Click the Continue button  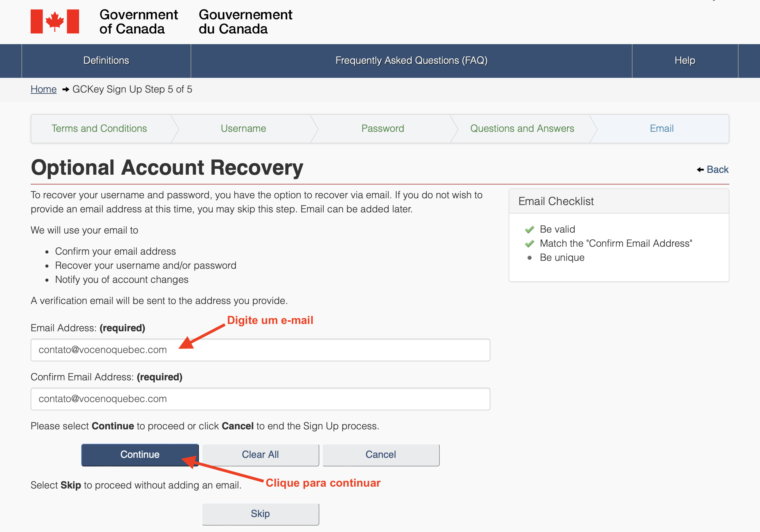click(140, 454)
